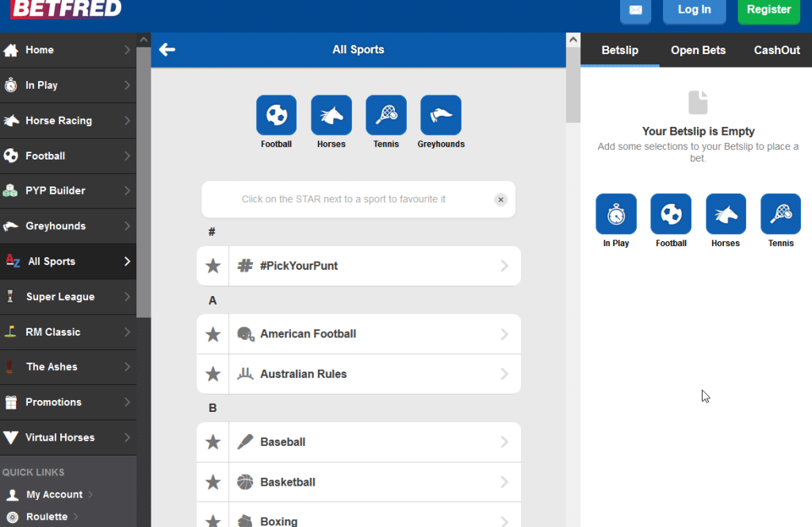
Task: Open the Horses quick icon in All Sports
Action: [331, 115]
